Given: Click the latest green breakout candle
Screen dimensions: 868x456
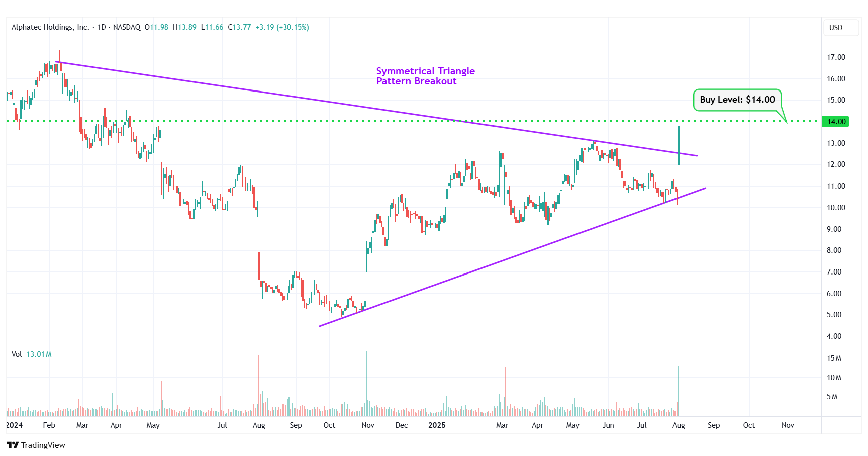Looking at the screenshot, I should [x=679, y=147].
